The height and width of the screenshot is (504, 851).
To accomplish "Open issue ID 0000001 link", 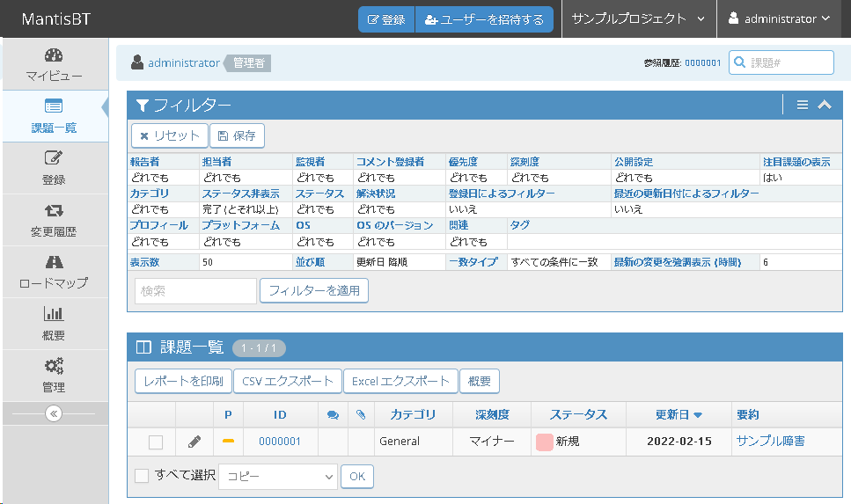I will pos(280,442).
